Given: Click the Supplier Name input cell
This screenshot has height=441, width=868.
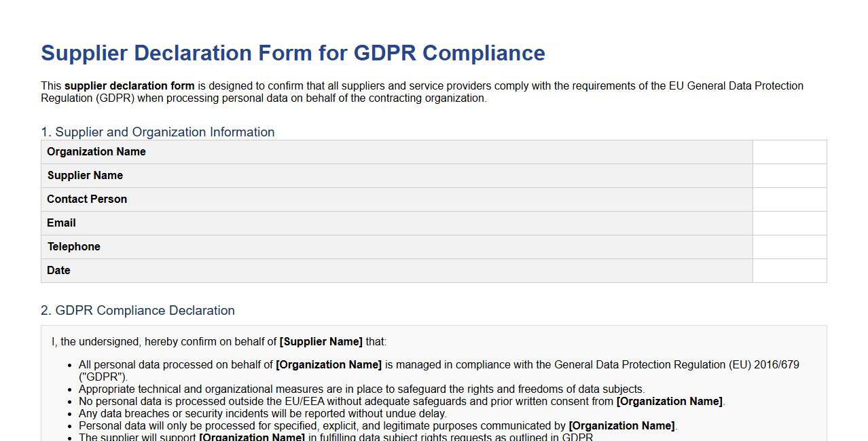Looking at the screenshot, I should [789, 175].
